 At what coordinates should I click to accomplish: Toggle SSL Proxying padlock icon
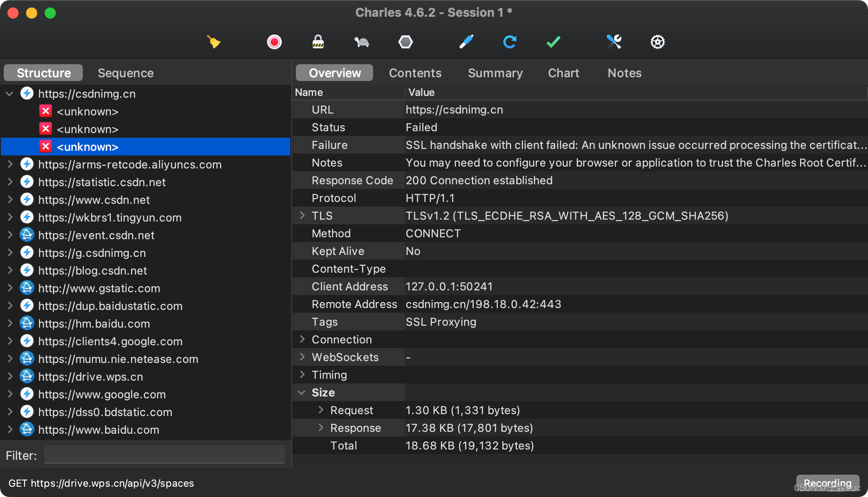pyautogui.click(x=318, y=42)
